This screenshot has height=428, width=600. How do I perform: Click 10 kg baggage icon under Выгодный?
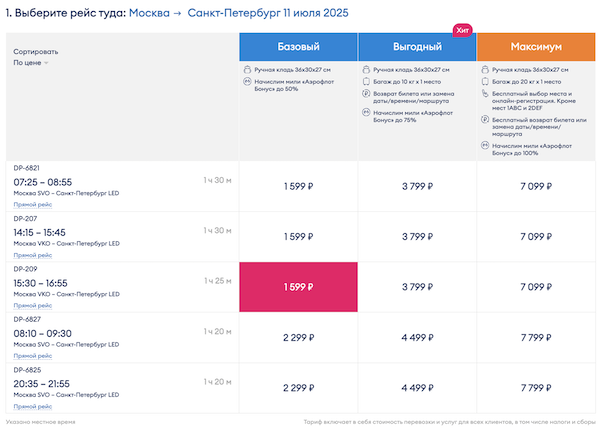366,81
